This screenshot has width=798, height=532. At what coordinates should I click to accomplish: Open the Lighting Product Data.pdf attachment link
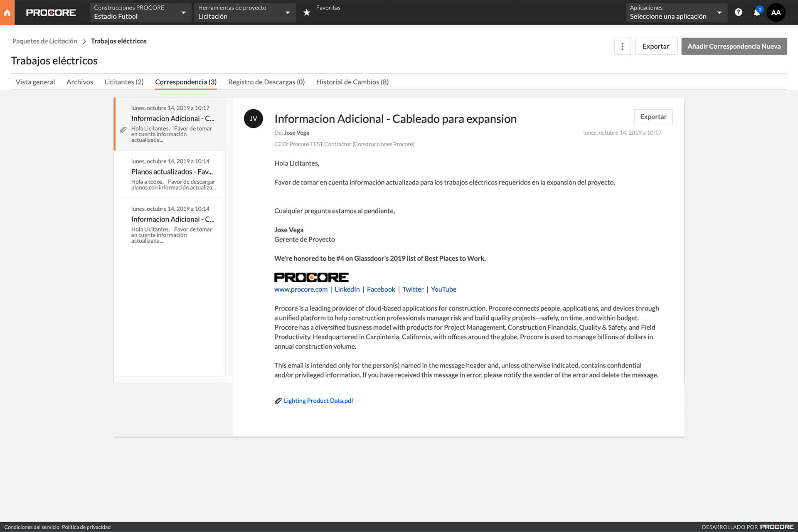coord(318,400)
